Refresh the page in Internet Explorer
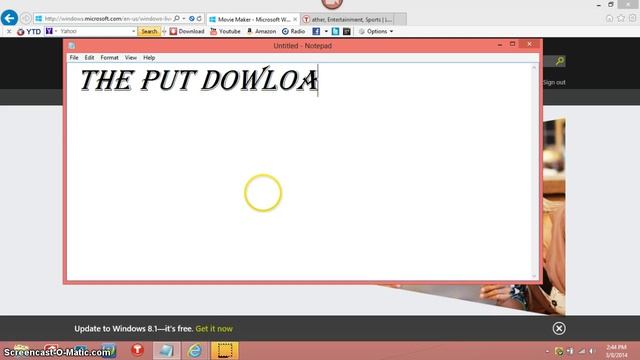 (x=199, y=18)
